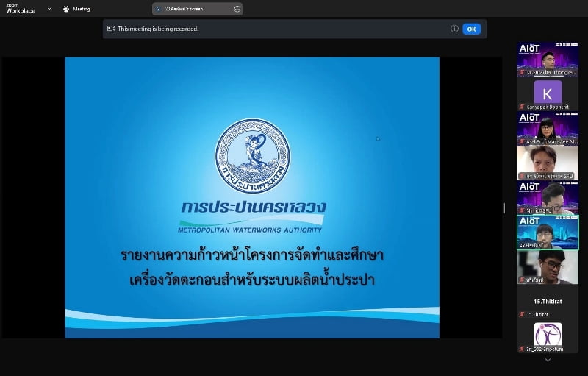Screen dimensions: 588x376
Task: Click muted mic icon beside 15.Thitirat name
Action: 521,314
